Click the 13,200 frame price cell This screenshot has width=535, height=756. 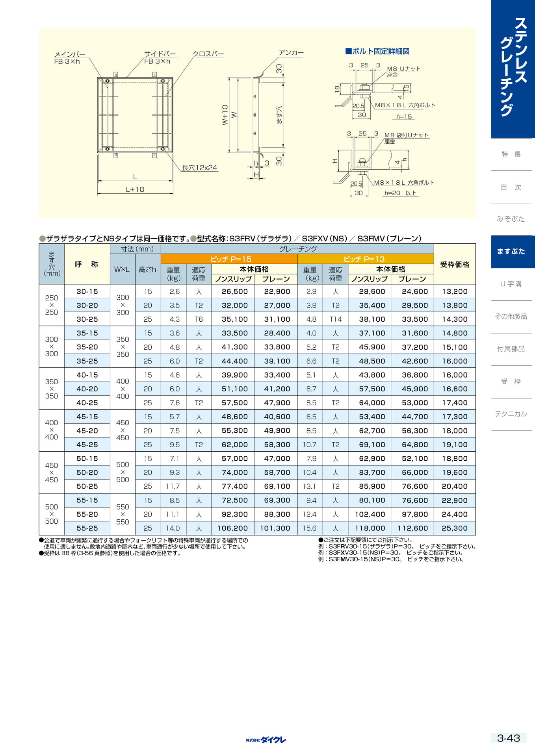coord(455,291)
